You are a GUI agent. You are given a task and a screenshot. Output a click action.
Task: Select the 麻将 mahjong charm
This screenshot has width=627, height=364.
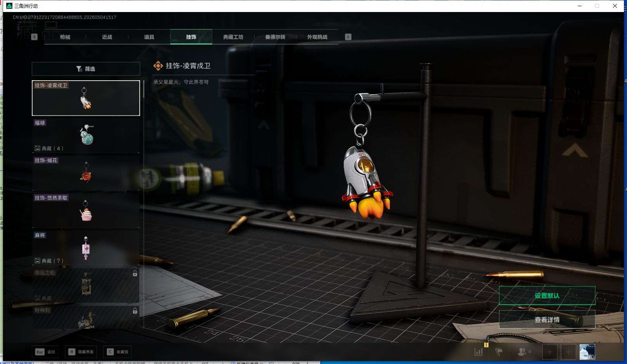(86, 248)
